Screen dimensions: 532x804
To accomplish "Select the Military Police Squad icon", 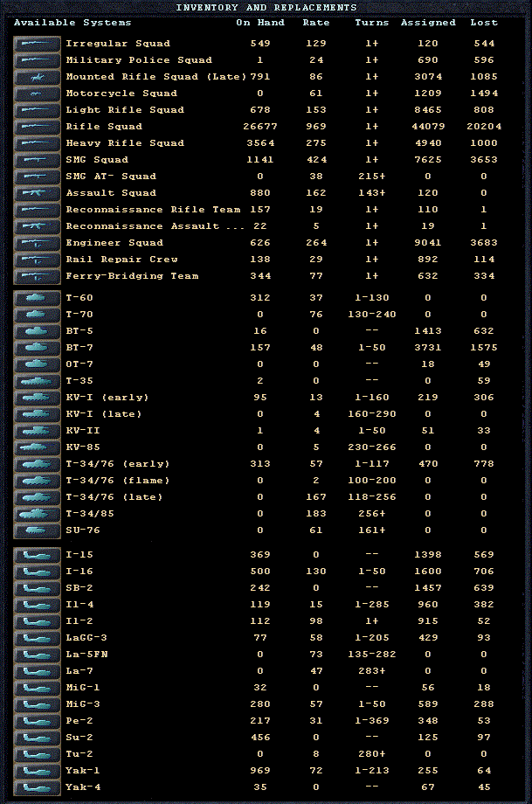I will coord(37,60).
